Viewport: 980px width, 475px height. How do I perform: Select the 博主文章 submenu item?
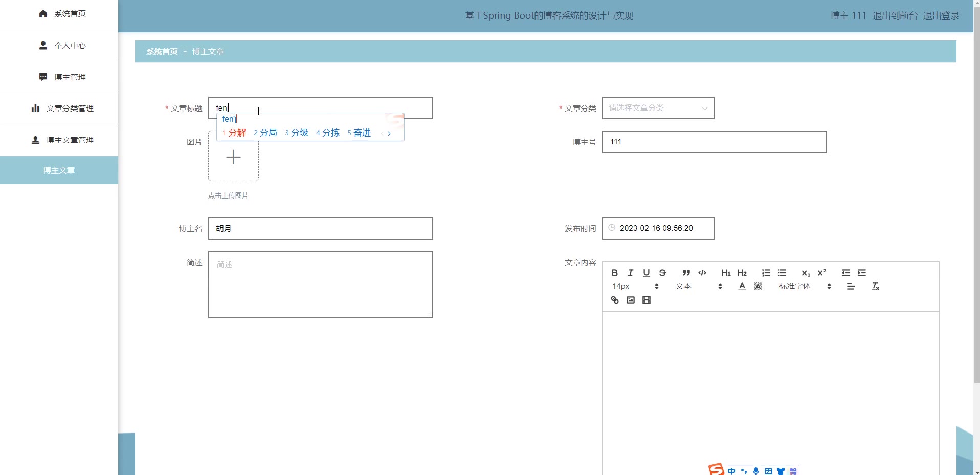59,170
